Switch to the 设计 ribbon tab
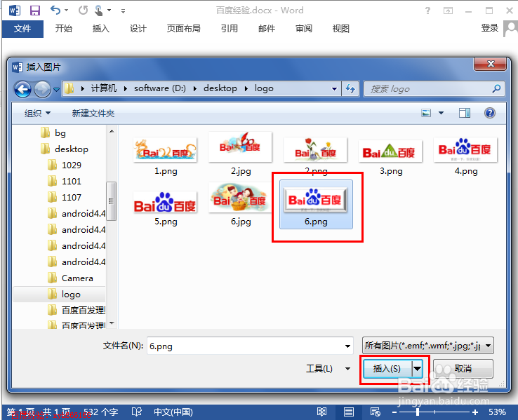 (x=138, y=29)
